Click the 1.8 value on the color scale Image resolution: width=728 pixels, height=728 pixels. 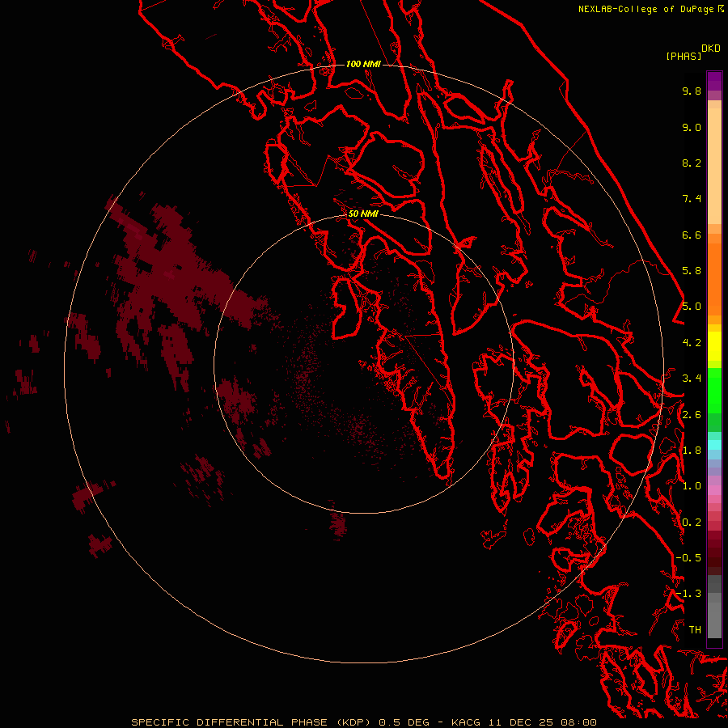692,451
